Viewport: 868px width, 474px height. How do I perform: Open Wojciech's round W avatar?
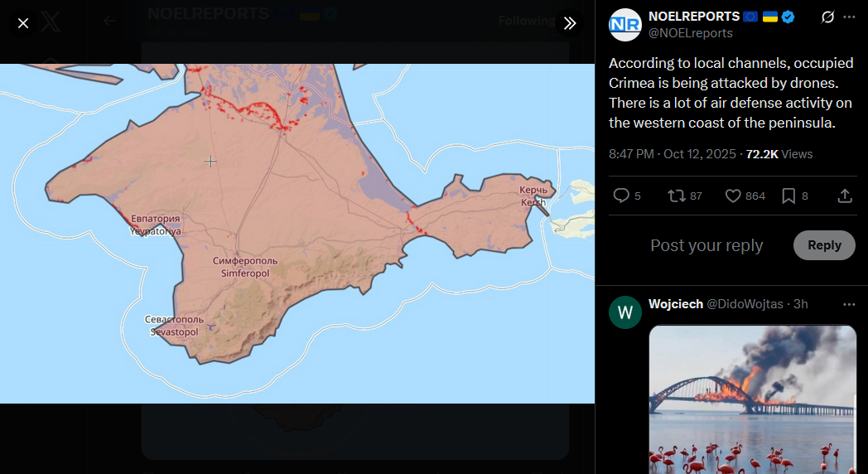(x=625, y=312)
